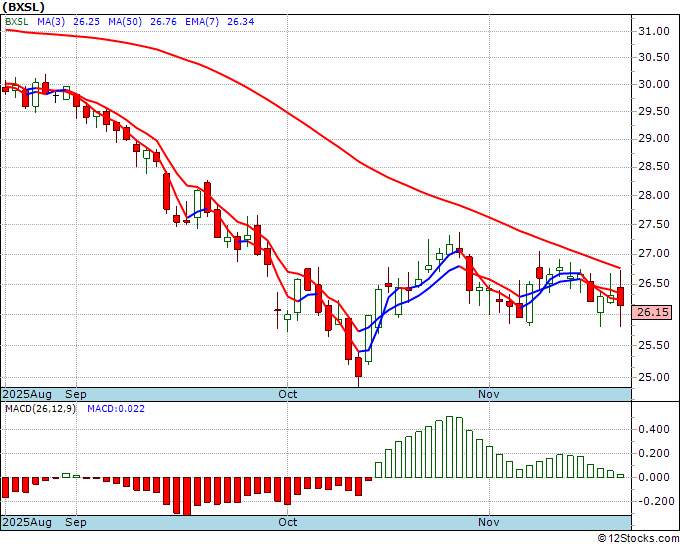Screen dimensions: 680x546
Task: Click the BXSL legend label
Action: (x=16, y=22)
